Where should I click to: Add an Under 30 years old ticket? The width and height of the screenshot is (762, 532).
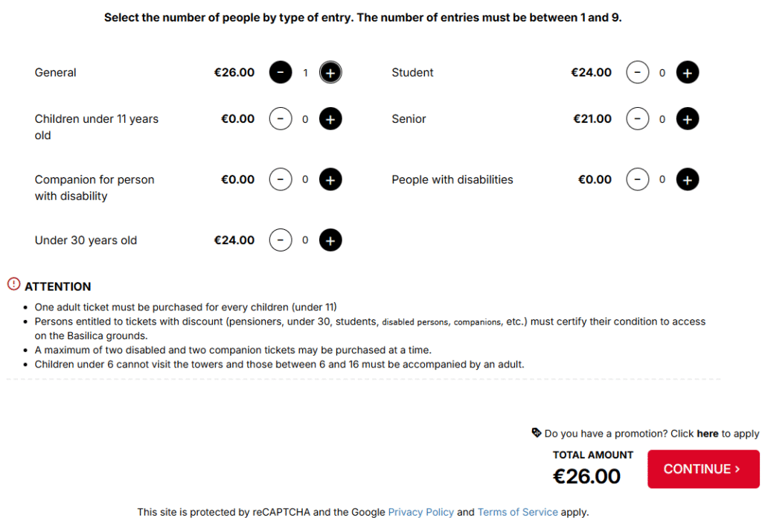(x=330, y=241)
